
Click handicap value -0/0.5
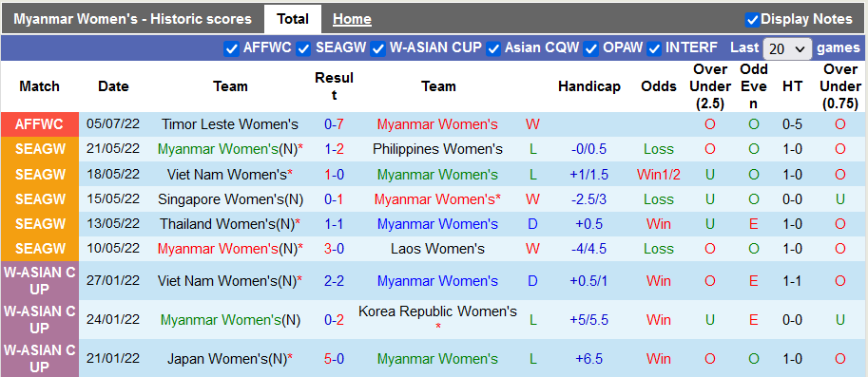point(589,149)
